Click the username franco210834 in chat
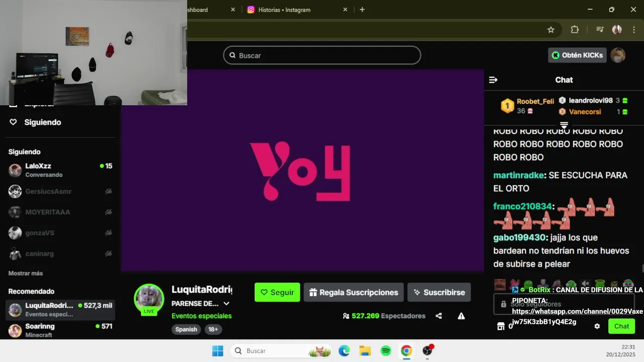This screenshot has height=362, width=644. 523,207
